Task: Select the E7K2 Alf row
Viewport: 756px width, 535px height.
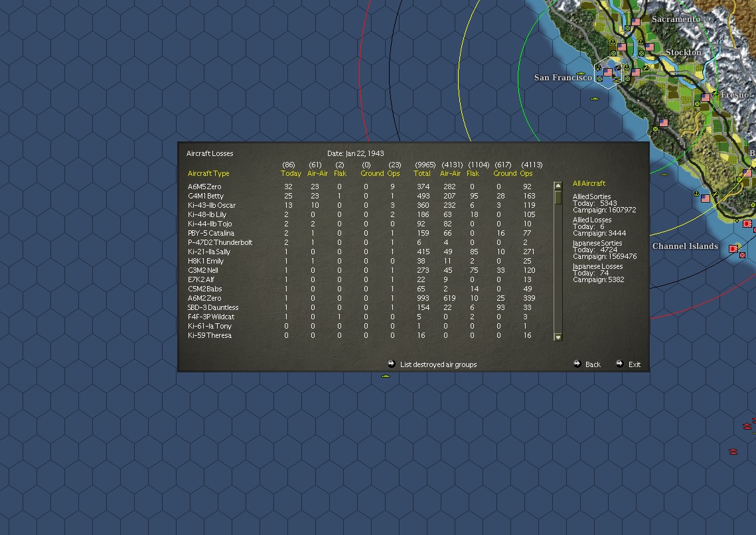Action: coord(362,279)
